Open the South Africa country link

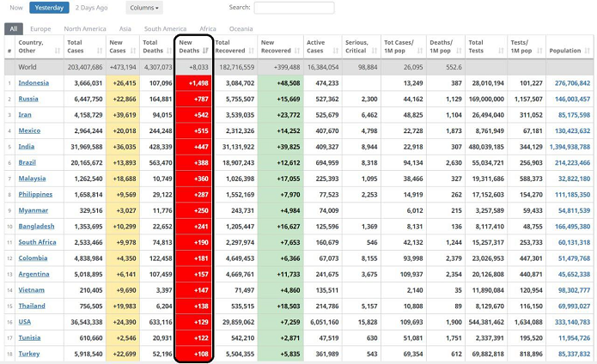[x=38, y=242]
